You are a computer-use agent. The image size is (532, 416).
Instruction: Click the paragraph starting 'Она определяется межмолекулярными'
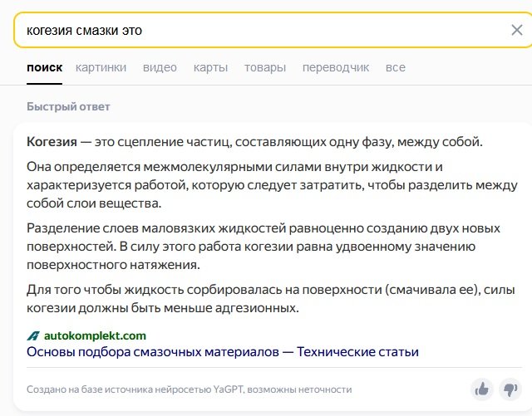point(272,185)
